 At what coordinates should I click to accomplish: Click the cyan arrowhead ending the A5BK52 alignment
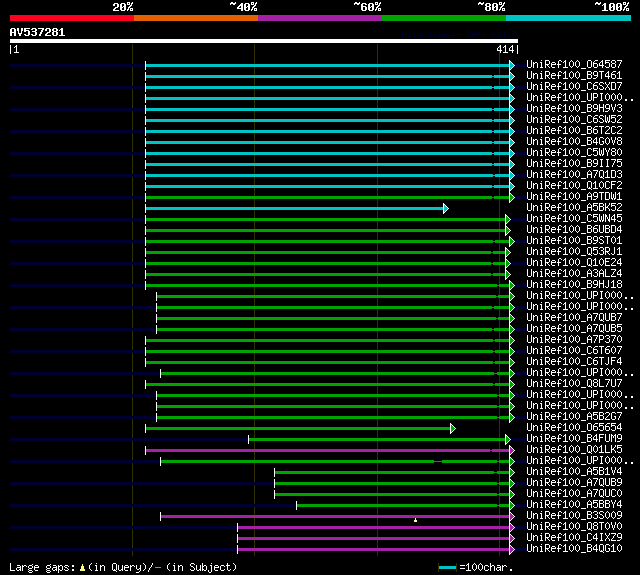click(446, 209)
